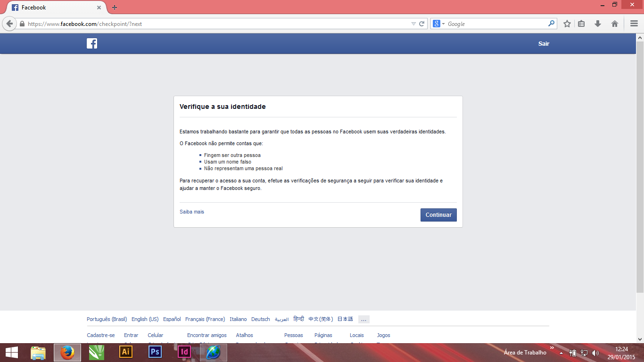
Task: Click the padlock site identity icon
Action: point(22,24)
